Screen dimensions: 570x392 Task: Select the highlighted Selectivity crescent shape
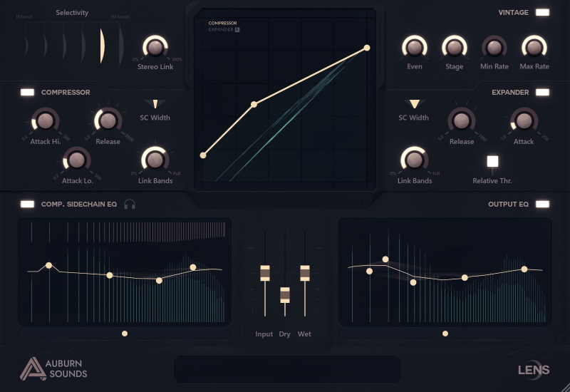click(102, 44)
